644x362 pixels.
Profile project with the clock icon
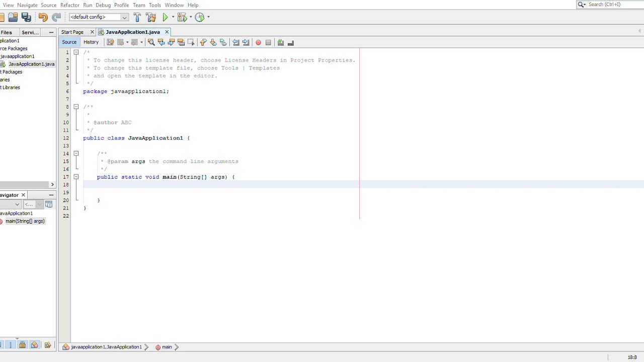[x=200, y=17]
